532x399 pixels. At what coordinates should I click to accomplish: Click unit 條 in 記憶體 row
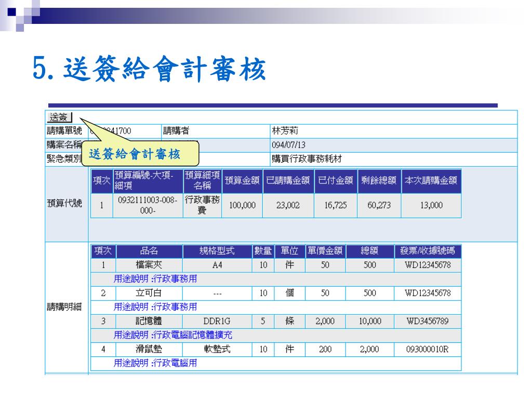tap(289, 321)
